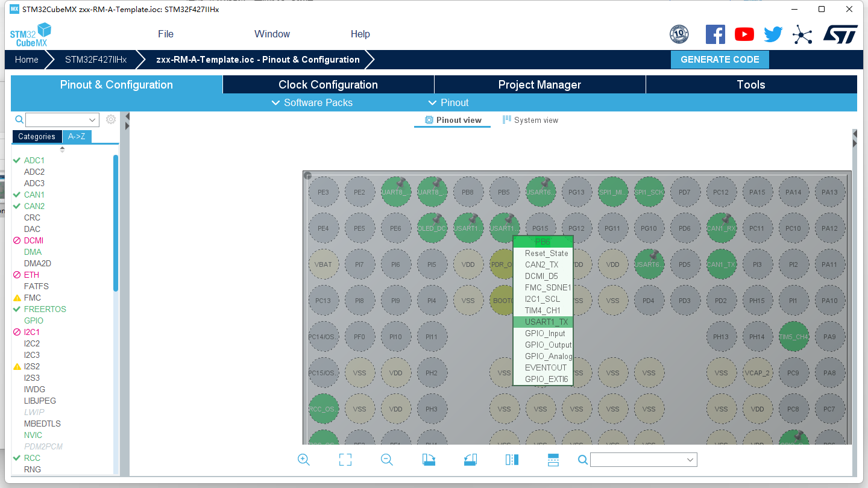Click the zxx-RM-A-Template.ioc breadcrumb

point(258,60)
